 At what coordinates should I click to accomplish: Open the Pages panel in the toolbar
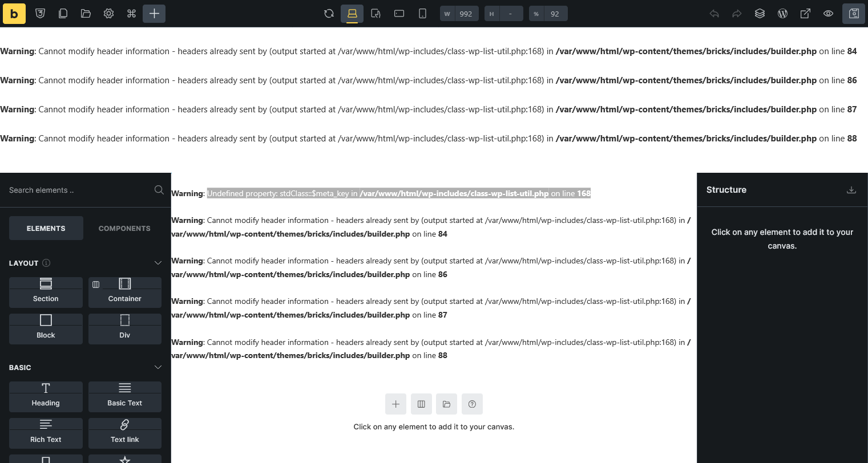pyautogui.click(x=63, y=14)
